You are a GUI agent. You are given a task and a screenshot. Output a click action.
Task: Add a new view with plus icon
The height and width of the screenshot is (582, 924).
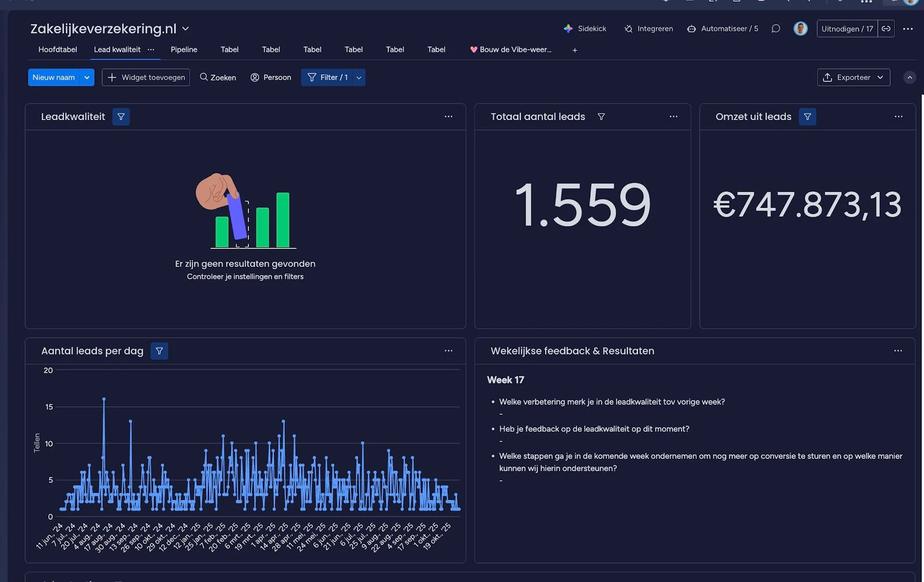[x=575, y=50]
